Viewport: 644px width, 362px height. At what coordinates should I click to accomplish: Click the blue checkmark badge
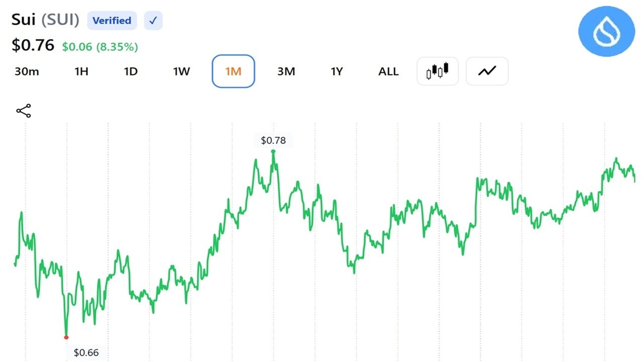(x=153, y=21)
